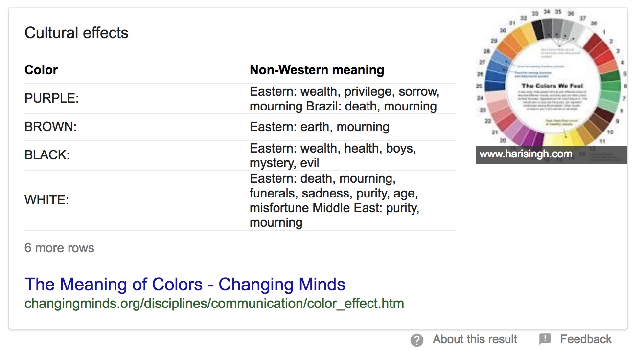Click the Color column header
The width and height of the screenshot is (644, 351).
pos(41,70)
